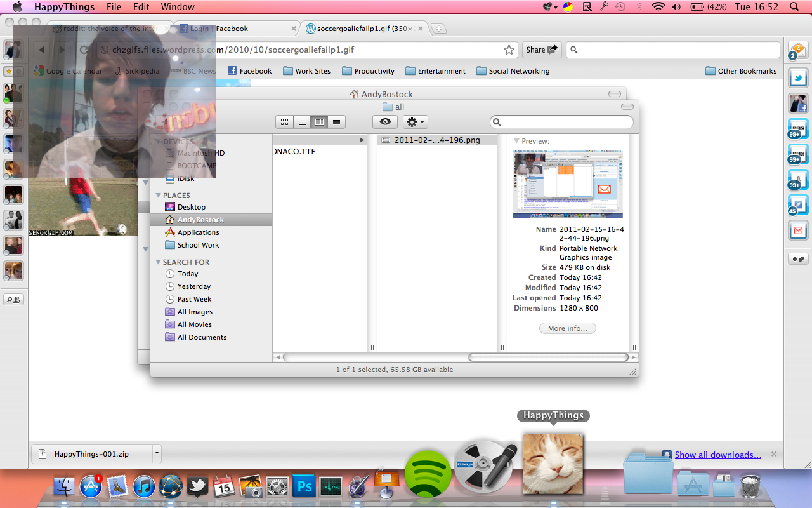Open the HappyThings cat icon in Dock
This screenshot has height=508, width=812.
[x=552, y=464]
